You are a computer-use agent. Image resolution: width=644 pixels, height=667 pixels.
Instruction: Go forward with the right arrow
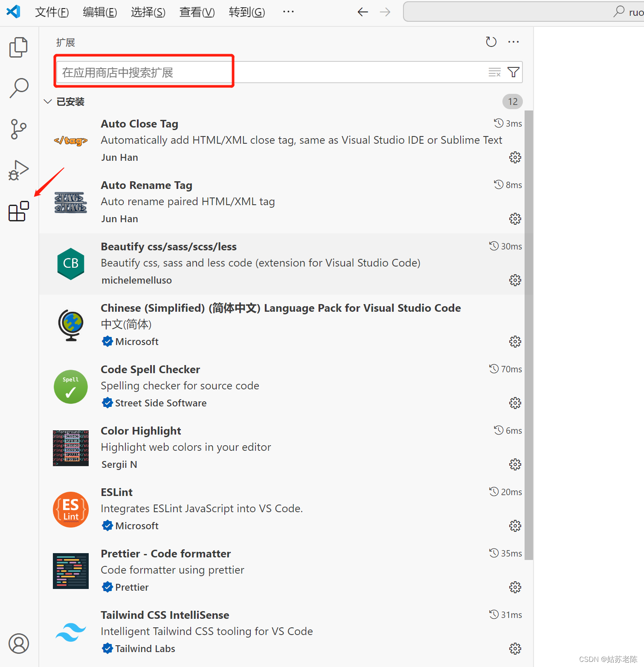pyautogui.click(x=385, y=12)
